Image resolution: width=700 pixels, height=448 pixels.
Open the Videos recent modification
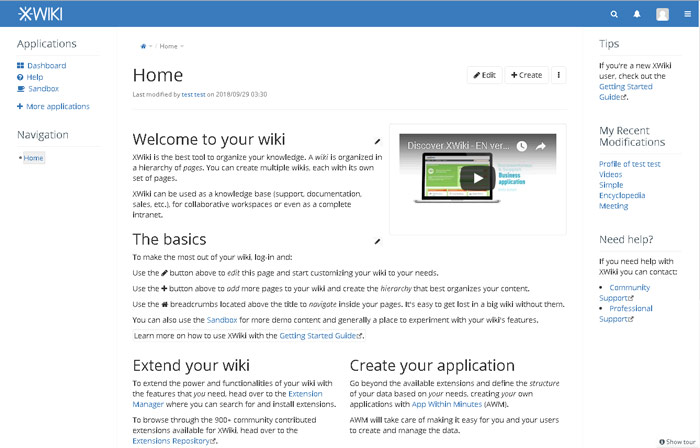click(x=610, y=174)
